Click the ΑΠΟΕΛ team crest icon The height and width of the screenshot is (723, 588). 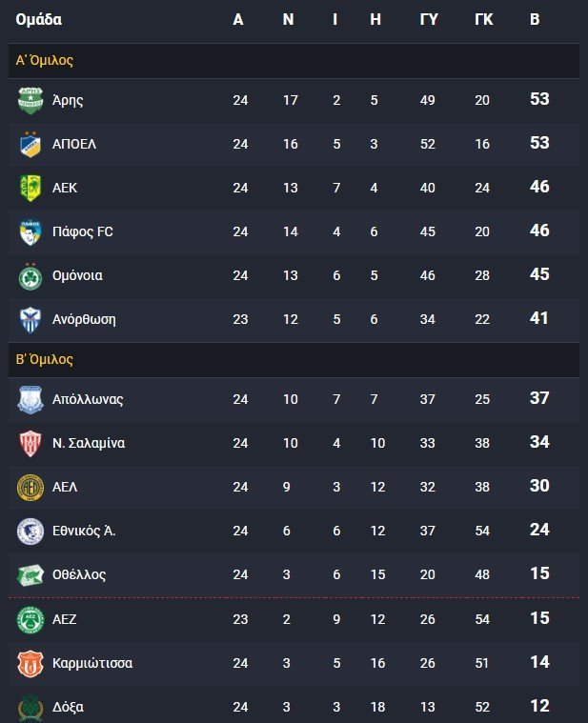pos(30,144)
